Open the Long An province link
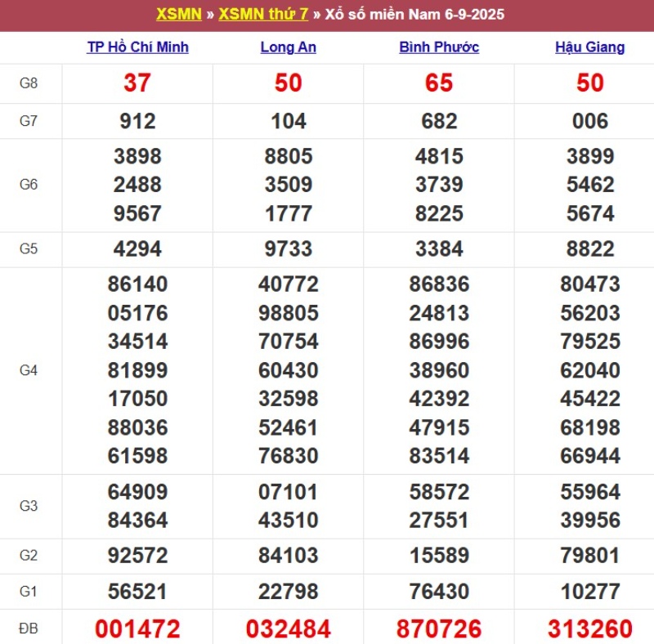 (288, 47)
